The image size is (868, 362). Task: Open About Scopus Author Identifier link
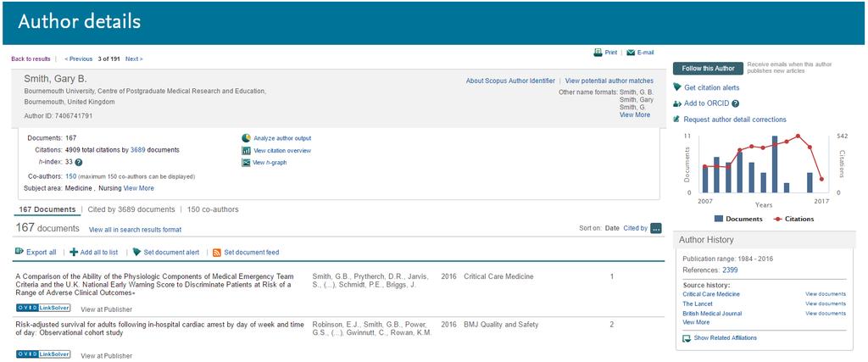[x=510, y=81]
